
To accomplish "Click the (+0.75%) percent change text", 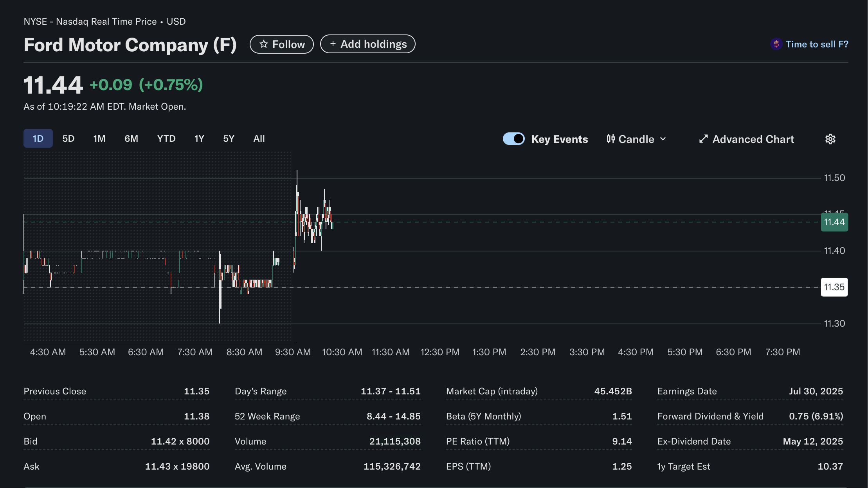I will tap(171, 85).
